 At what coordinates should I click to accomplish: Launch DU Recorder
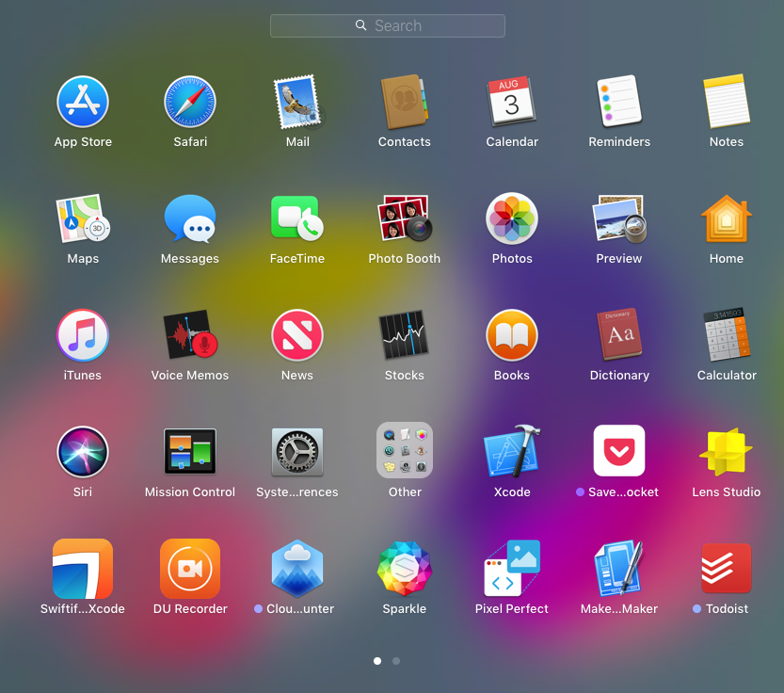click(x=190, y=569)
